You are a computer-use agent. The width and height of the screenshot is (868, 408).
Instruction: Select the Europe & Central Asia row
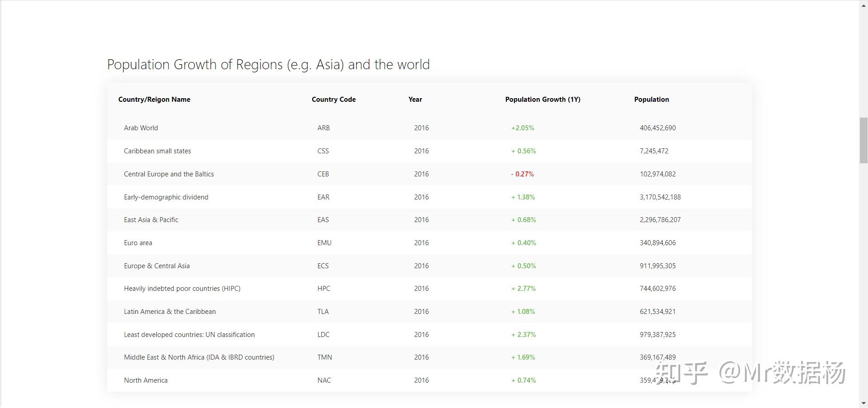click(x=157, y=266)
